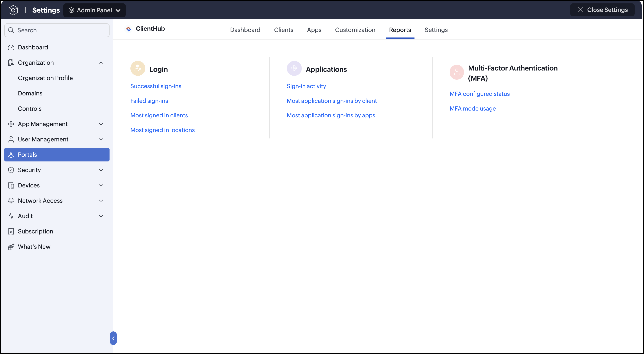
Task: Switch to the Dashboard tab
Action: [245, 30]
